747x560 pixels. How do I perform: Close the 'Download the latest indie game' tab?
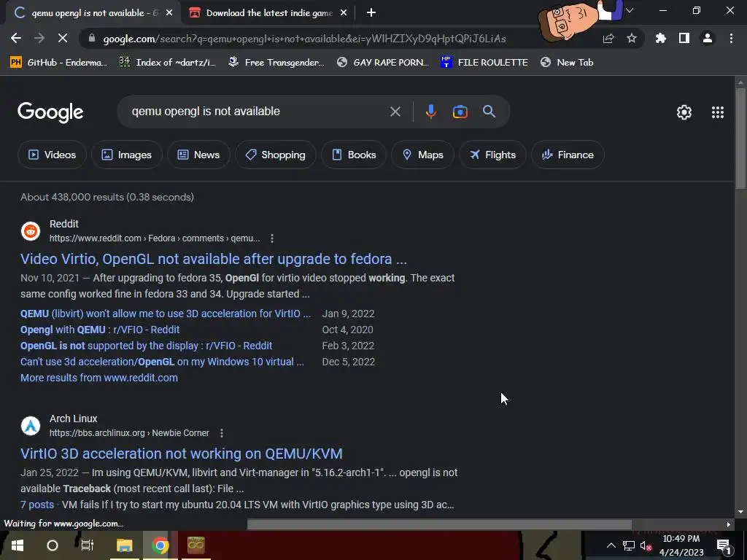[x=344, y=13]
